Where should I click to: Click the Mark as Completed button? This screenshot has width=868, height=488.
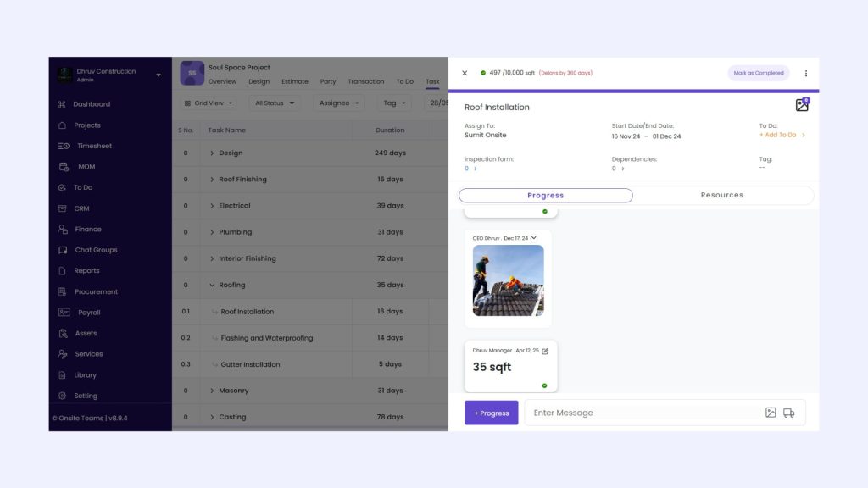[x=758, y=73]
